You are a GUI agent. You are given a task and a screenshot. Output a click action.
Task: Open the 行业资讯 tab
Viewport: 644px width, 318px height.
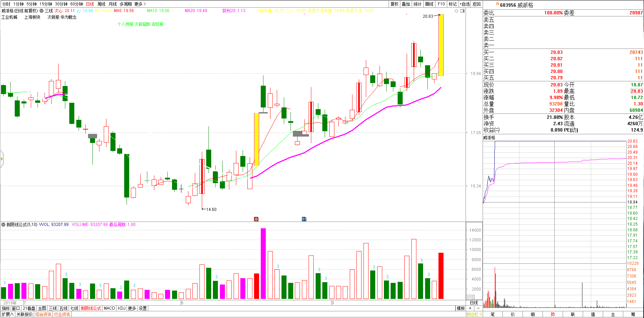[x=62, y=314]
